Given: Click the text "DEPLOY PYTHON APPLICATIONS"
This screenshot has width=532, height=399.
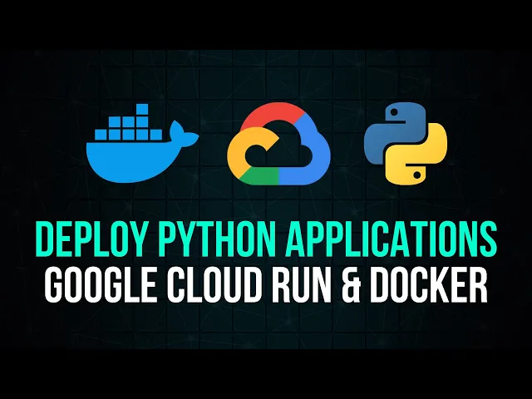Looking at the screenshot, I should pyautogui.click(x=266, y=239).
